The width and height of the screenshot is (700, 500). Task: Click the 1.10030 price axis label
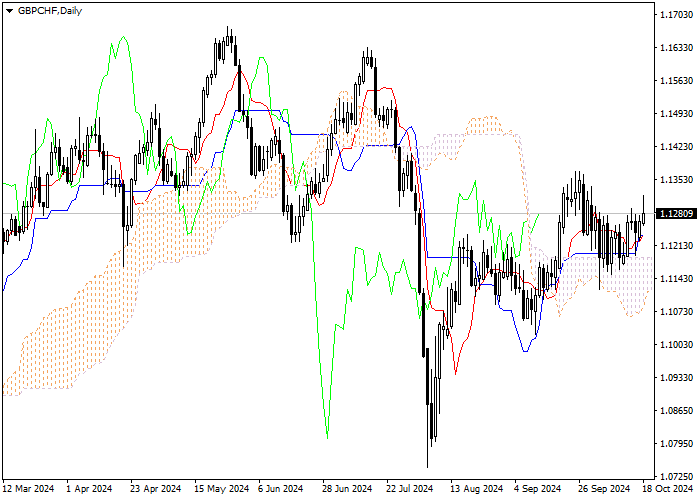coord(676,345)
